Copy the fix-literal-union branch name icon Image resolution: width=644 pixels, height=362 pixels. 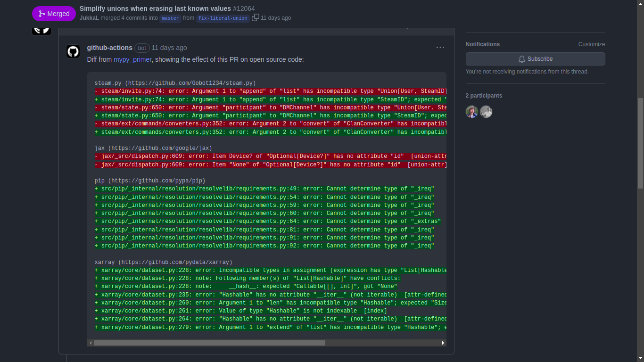tap(256, 17)
